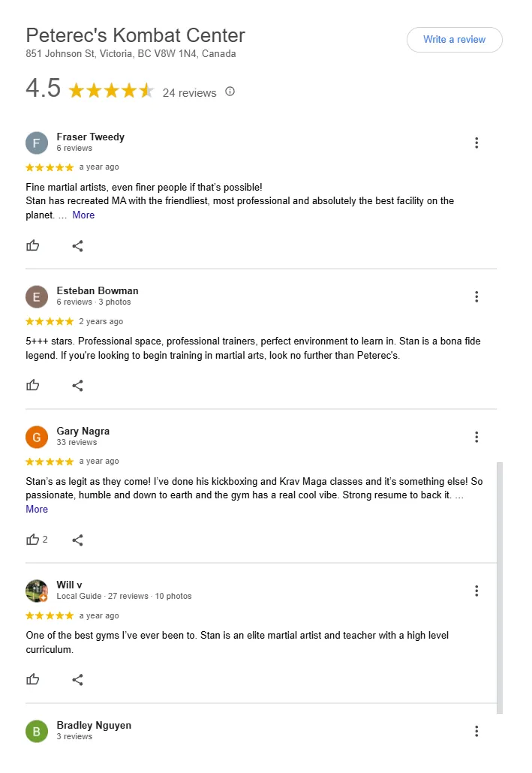Open options menu for Fraser Tweedy's review
Screen dimensions: 532x773
[x=476, y=143]
